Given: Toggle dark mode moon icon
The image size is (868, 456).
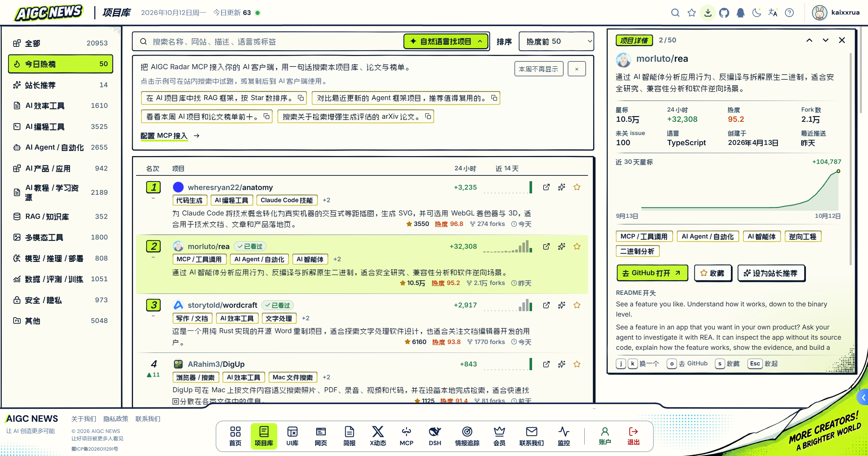Looking at the screenshot, I should point(757,13).
